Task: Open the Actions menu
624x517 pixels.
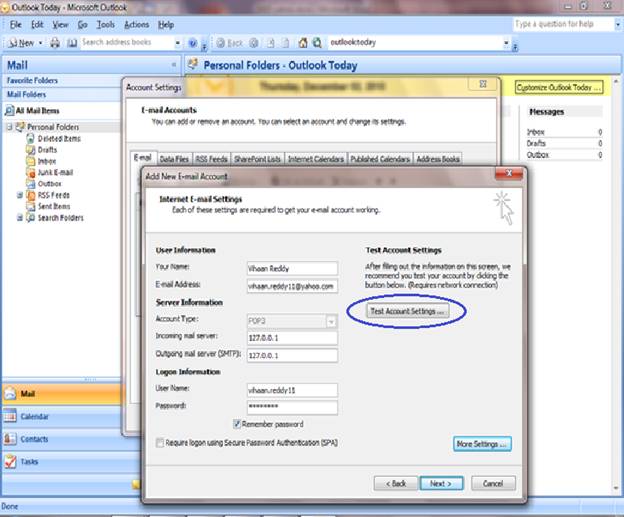Action: pos(136,25)
